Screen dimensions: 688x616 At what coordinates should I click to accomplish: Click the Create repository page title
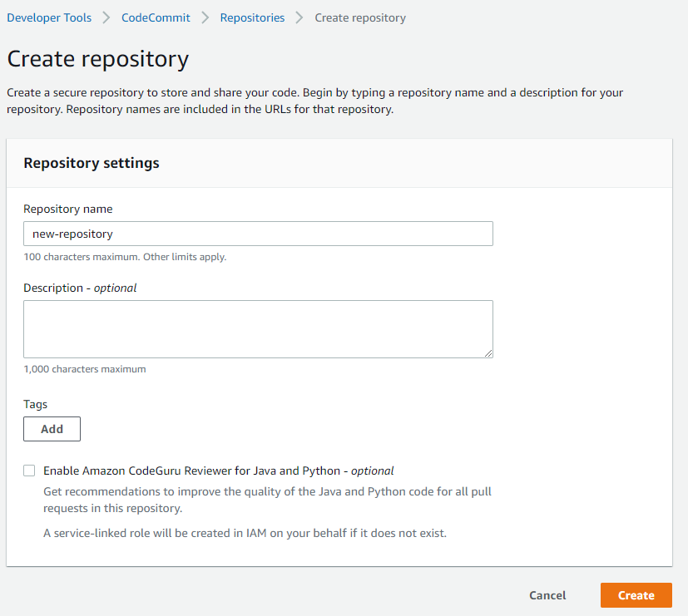pos(97,59)
